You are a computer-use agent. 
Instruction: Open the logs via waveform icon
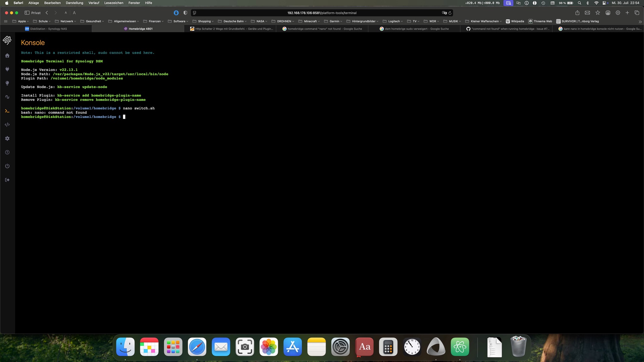(7, 97)
